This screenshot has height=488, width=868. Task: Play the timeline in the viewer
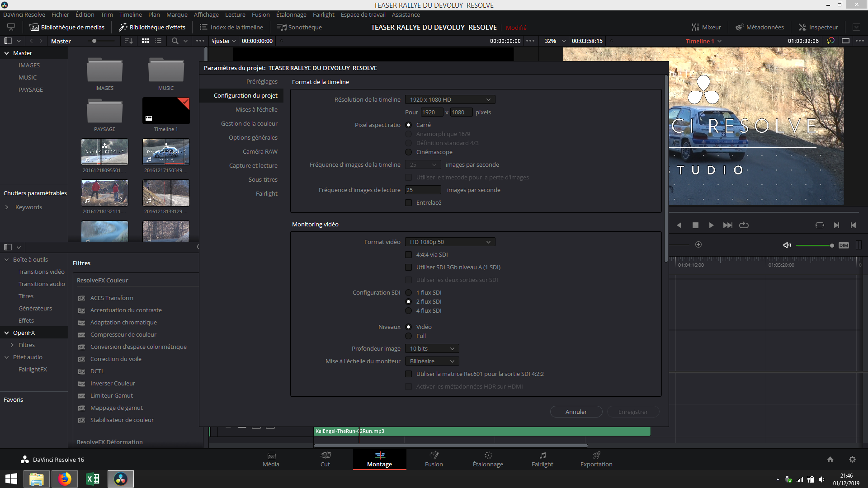tap(711, 225)
